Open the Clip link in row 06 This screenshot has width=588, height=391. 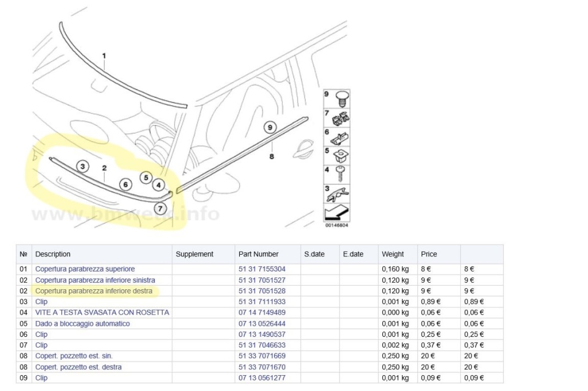[41, 335]
